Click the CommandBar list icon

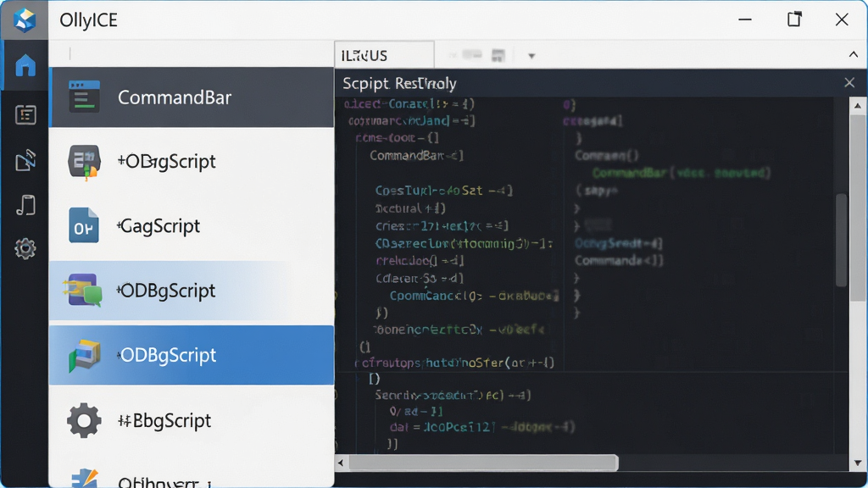coord(84,97)
